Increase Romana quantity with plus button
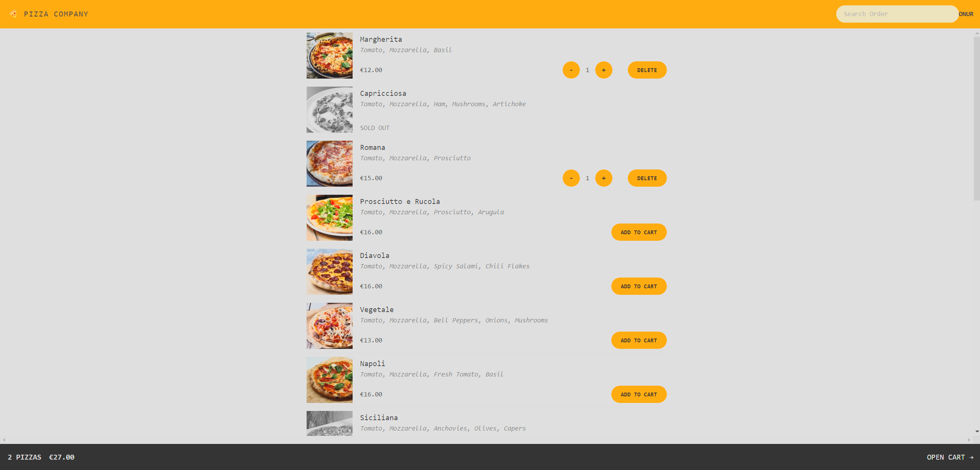980x470 pixels. point(604,178)
